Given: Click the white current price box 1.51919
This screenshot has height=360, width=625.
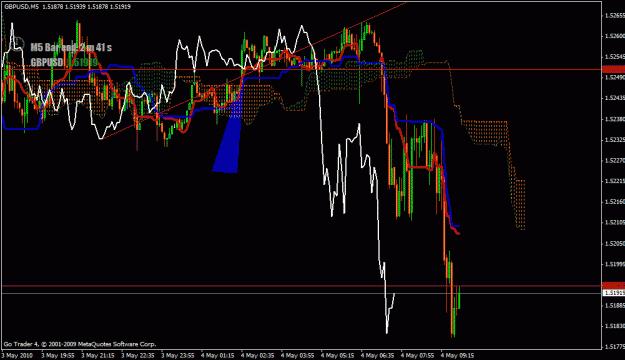Looking at the screenshot, I should [x=613, y=293].
